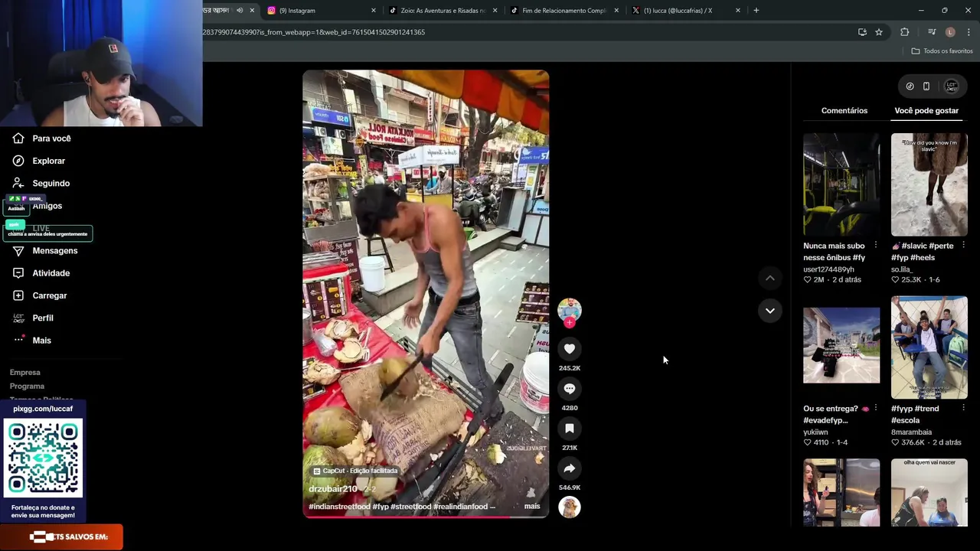Open a new browser tab with plus
The width and height of the screenshot is (980, 551).
tap(756, 11)
